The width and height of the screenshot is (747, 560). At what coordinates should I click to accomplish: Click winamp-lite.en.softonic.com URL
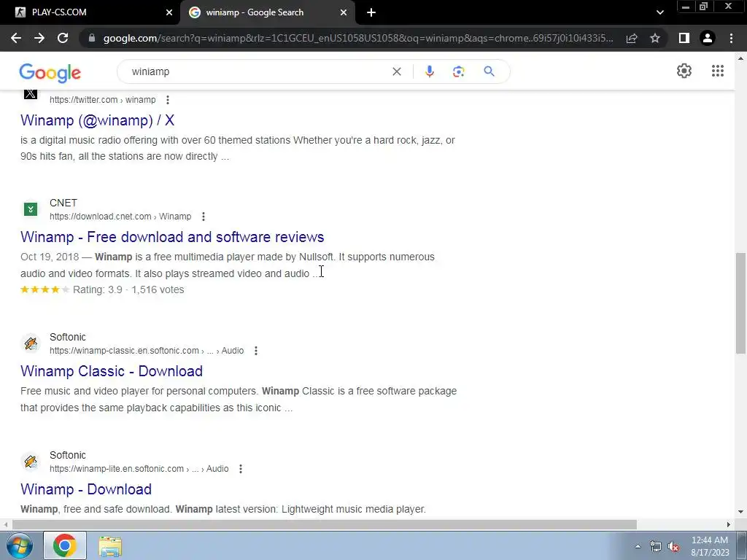(x=116, y=469)
